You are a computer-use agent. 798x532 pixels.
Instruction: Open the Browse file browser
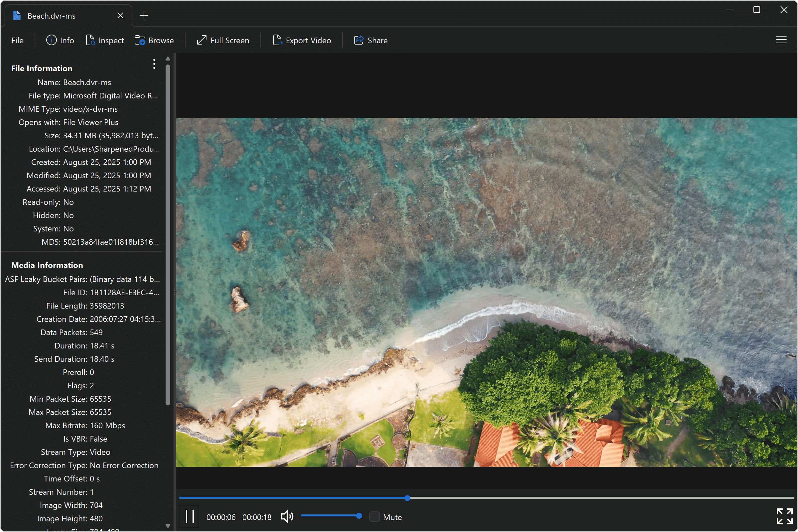tap(154, 40)
